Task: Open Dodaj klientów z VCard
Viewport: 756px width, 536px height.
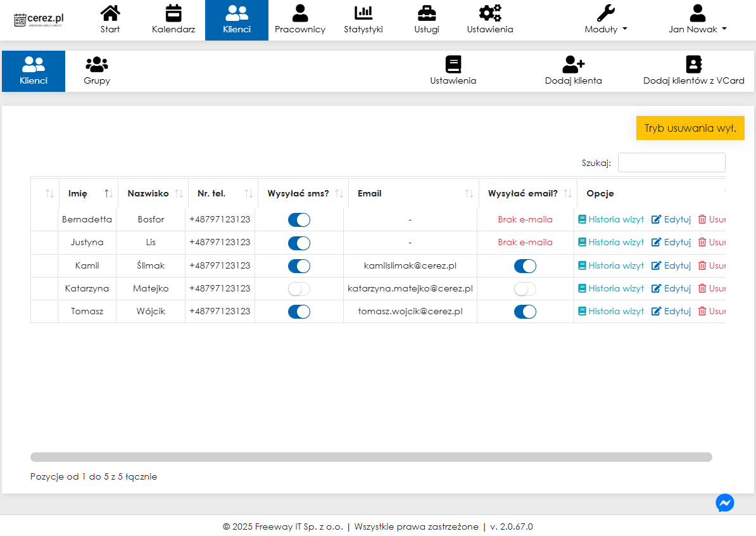Action: [x=693, y=71]
